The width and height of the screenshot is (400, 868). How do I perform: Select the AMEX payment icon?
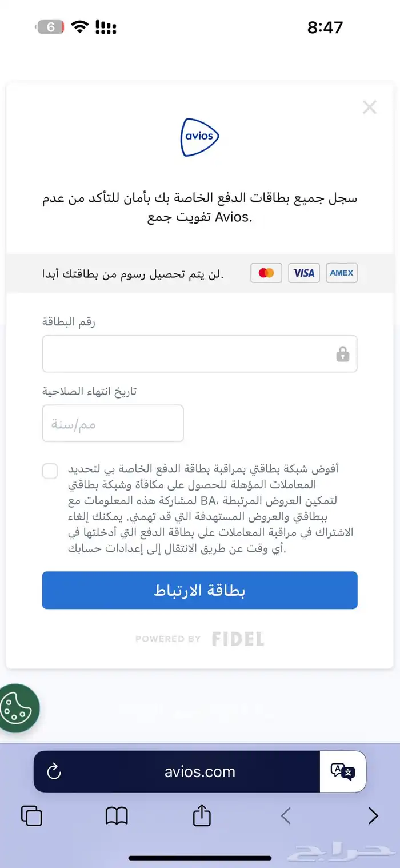(x=341, y=273)
